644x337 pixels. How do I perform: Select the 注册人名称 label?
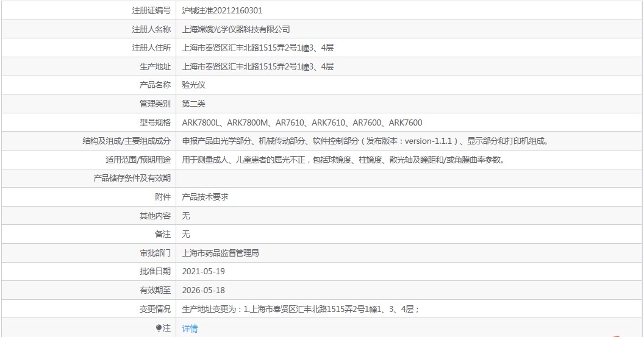(x=151, y=29)
